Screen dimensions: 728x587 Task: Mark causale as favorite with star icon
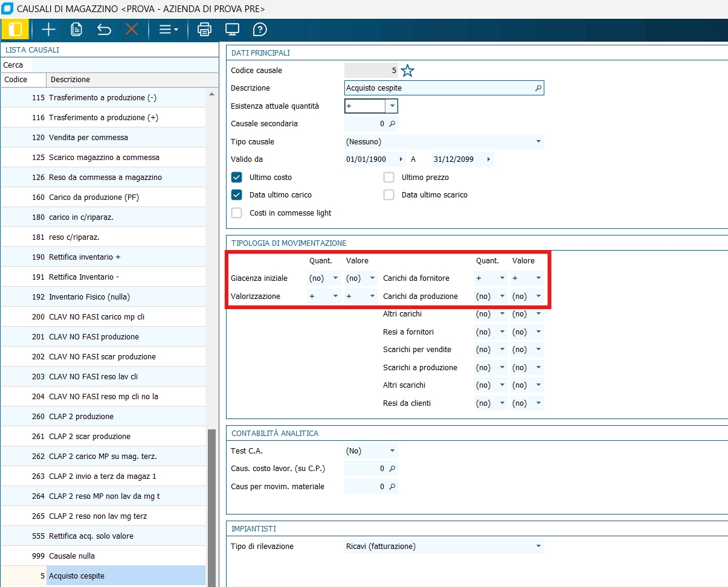[x=408, y=71]
